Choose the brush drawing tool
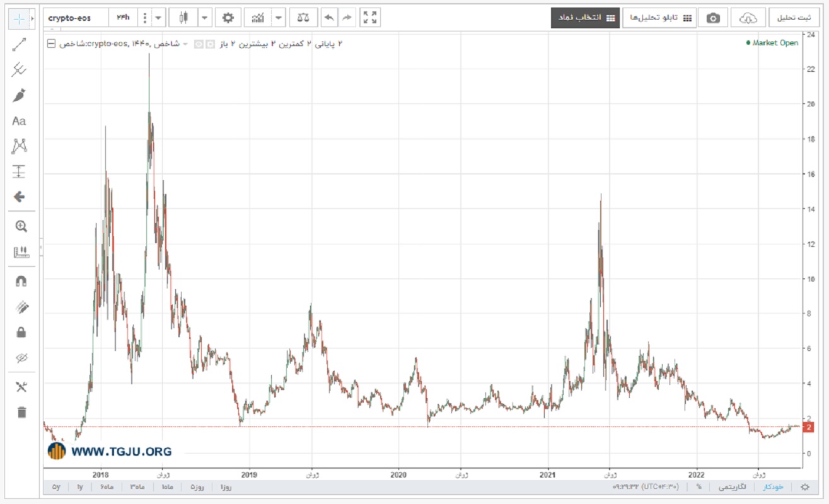Viewport: 829px width, 504px height. pyautogui.click(x=20, y=96)
